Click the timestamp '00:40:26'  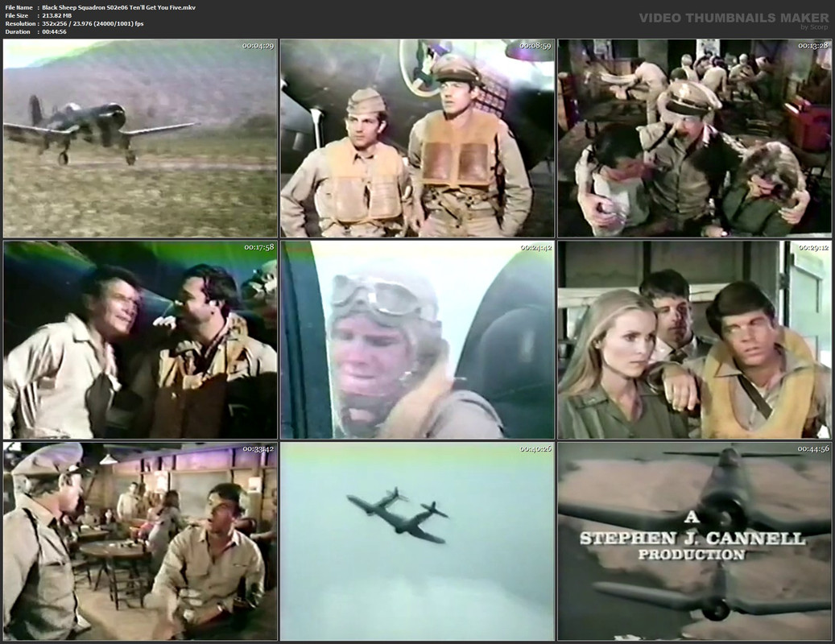(535, 449)
